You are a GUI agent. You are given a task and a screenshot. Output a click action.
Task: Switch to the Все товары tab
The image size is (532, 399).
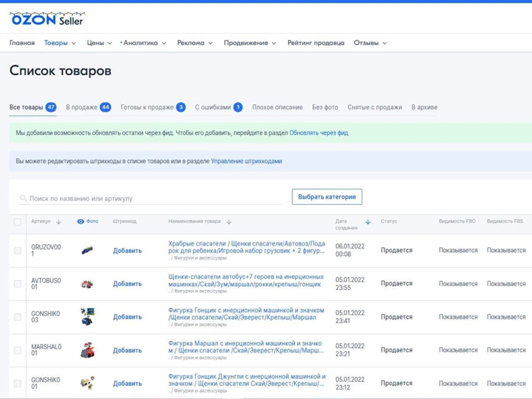33,107
